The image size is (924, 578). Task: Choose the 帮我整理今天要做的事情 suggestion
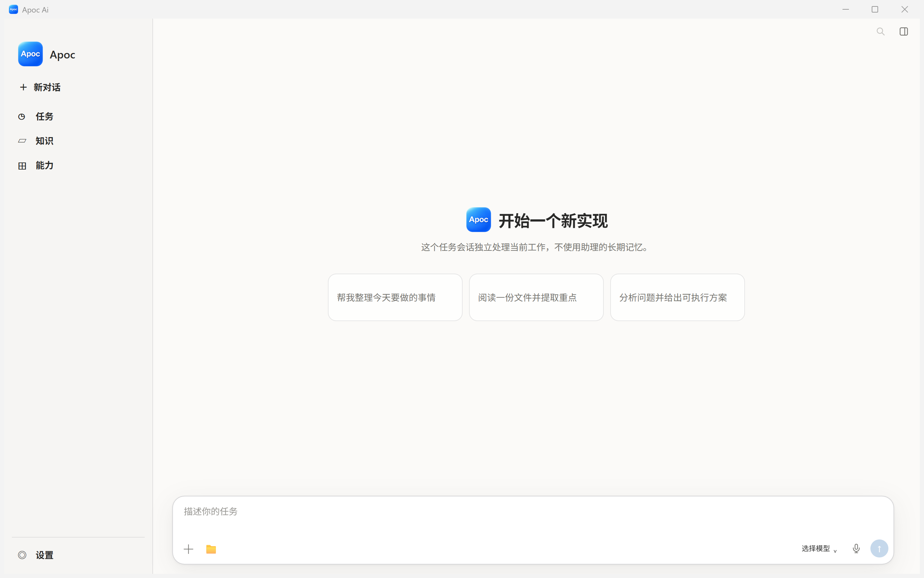[x=395, y=297]
